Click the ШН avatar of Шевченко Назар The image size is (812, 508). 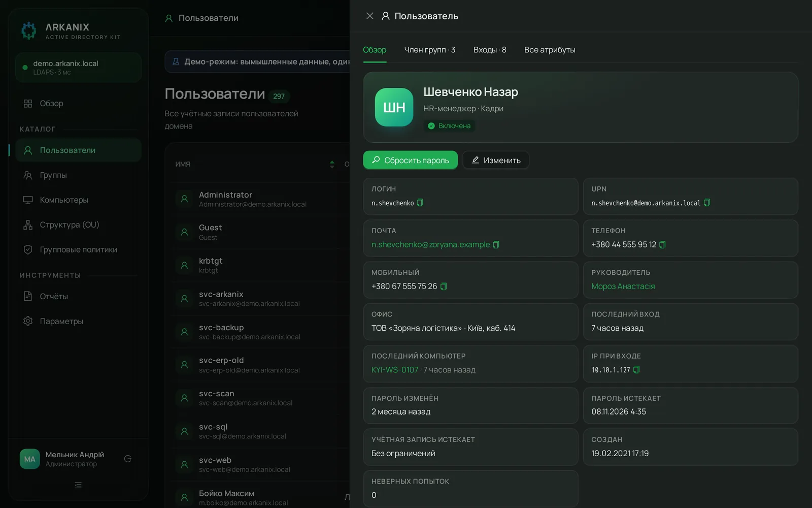[394, 107]
